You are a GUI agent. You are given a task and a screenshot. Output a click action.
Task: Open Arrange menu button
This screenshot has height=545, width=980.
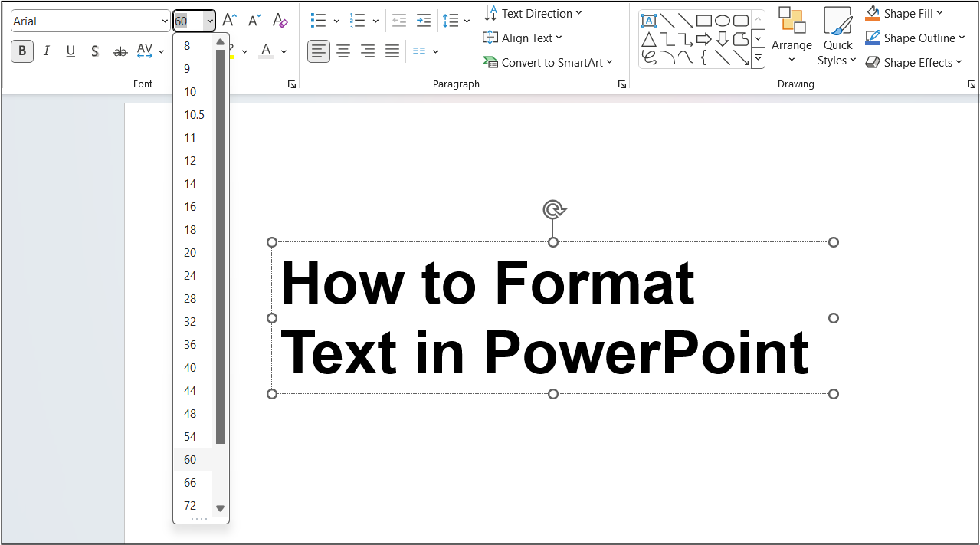coord(792,37)
